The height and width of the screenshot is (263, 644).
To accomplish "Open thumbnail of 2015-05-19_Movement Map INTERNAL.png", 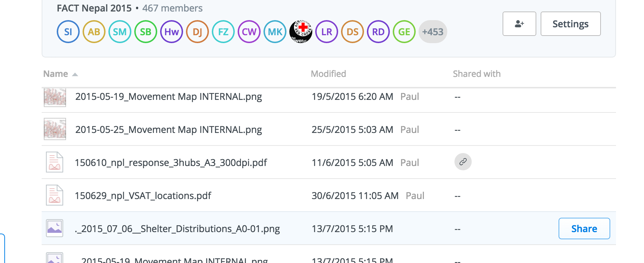I will click(x=55, y=97).
